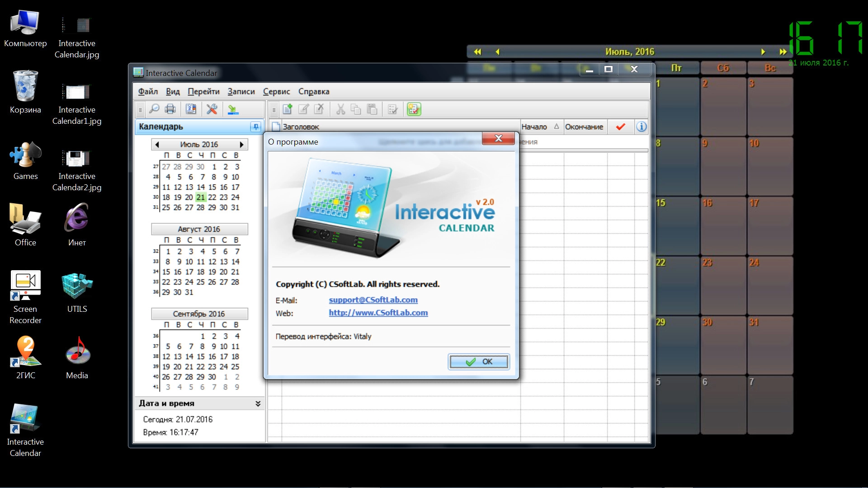Click the document icon column header
Image resolution: width=868 pixels, height=488 pixels.
(x=276, y=127)
